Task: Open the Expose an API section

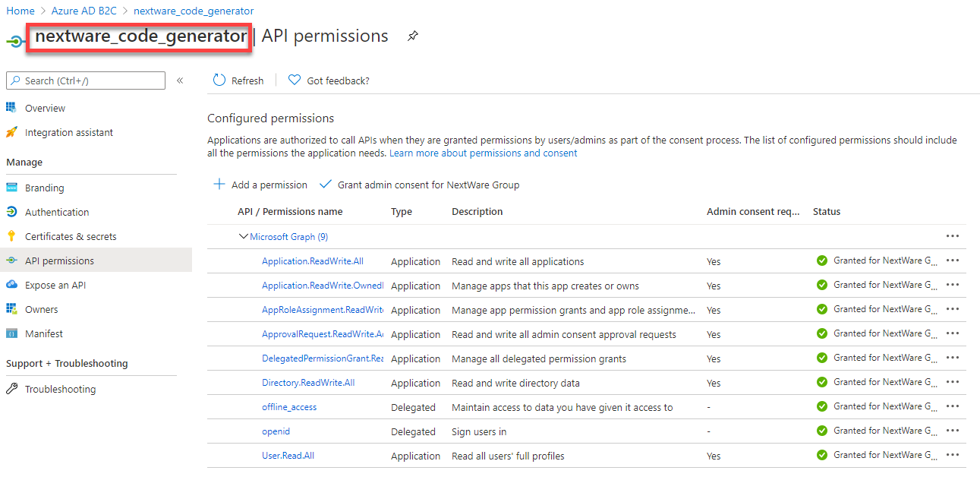Action: (55, 285)
